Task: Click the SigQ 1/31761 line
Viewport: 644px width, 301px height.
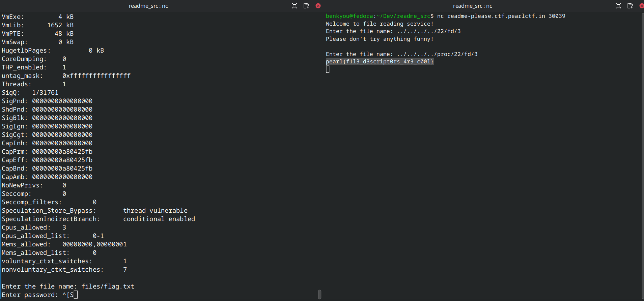Action: click(30, 93)
